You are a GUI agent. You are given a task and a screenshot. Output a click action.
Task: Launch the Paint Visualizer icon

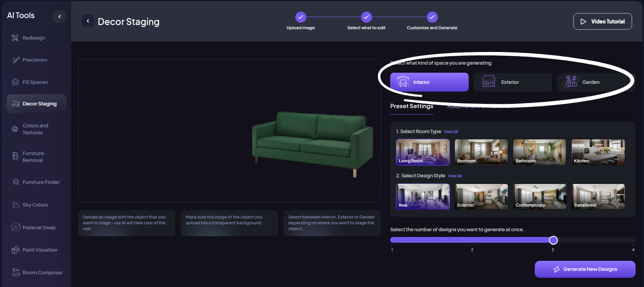tap(15, 250)
